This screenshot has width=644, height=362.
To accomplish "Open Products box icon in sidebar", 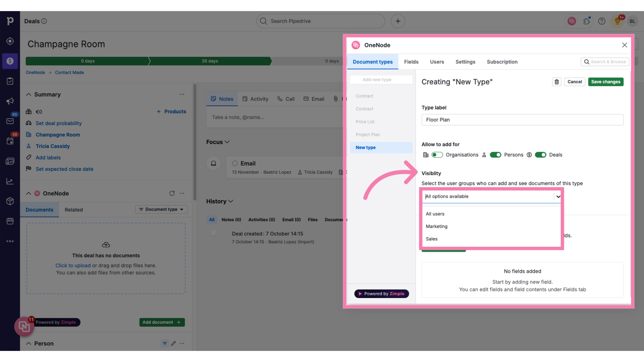I will coord(10,201).
